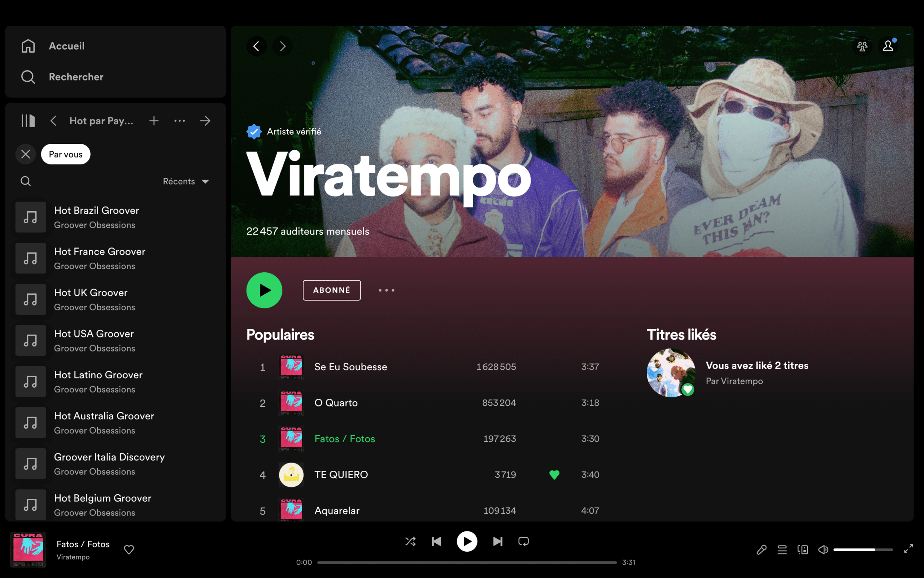This screenshot has width=924, height=578.
Task: Enter full screen mode icon
Action: 908,549
